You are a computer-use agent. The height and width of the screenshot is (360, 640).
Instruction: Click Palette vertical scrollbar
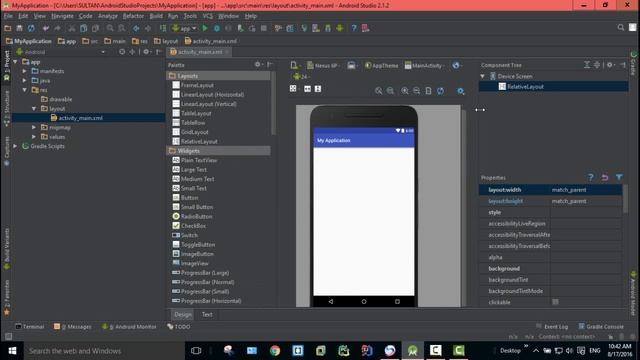[273, 104]
